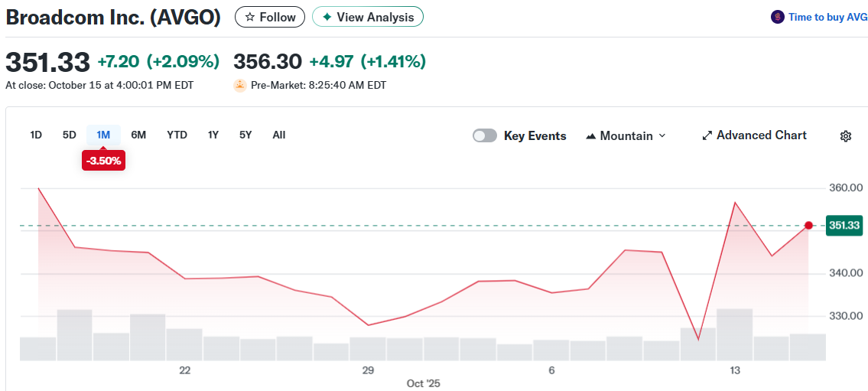Image resolution: width=868 pixels, height=391 pixels.
Task: Click the Advanced Chart expand icon
Action: pos(707,135)
